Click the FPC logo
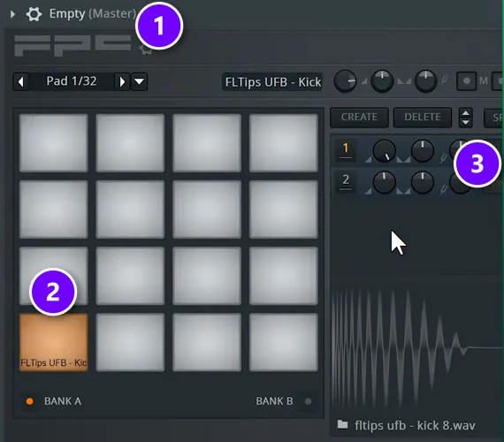Viewport: 504px width, 442px height. pos(73,46)
